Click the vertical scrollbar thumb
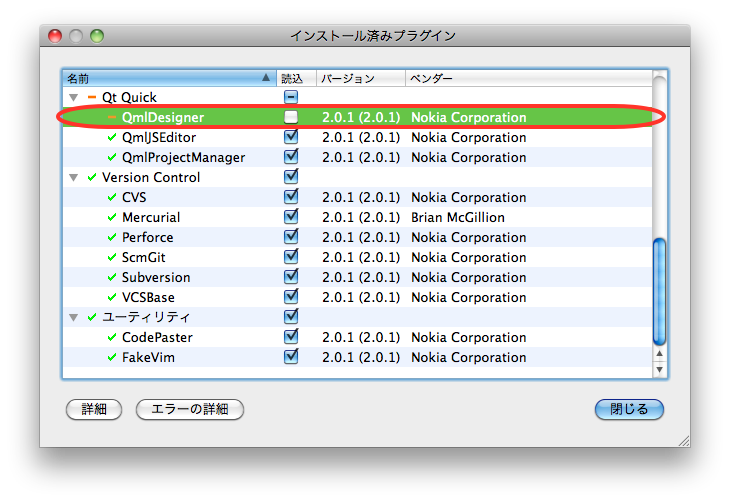Image resolution: width=730 pixels, height=502 pixels. (659, 290)
